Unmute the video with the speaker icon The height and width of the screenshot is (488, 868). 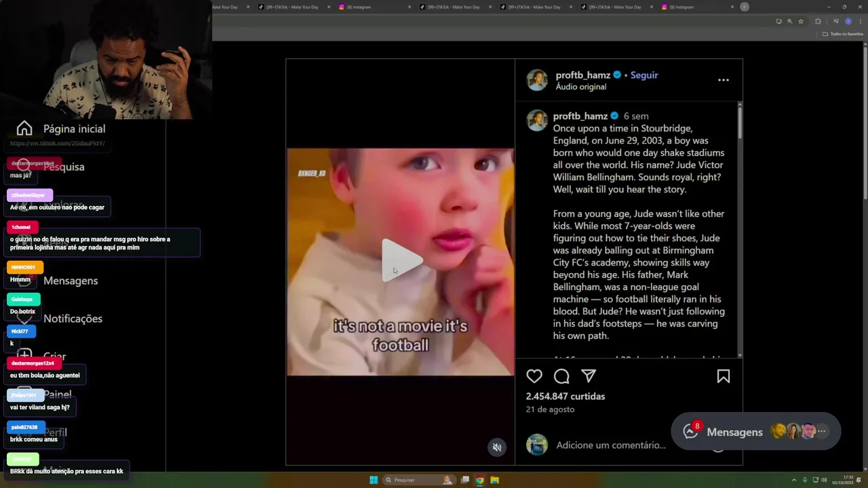[x=497, y=447]
